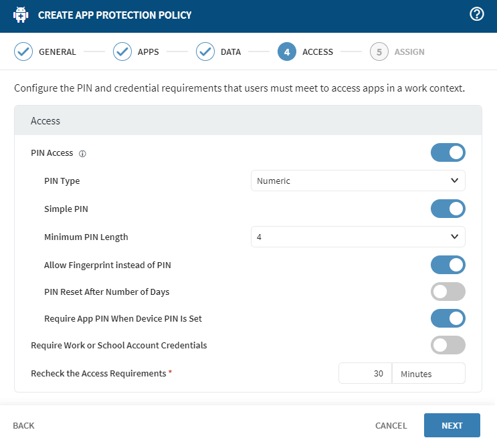Click the Apps step checkmark icon
Image resolution: width=497 pixels, height=448 pixels.
click(122, 51)
